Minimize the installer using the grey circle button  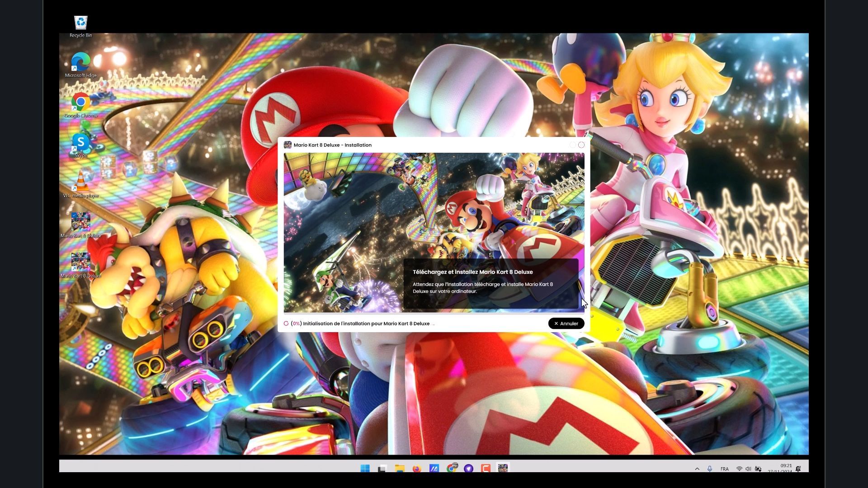coord(572,145)
